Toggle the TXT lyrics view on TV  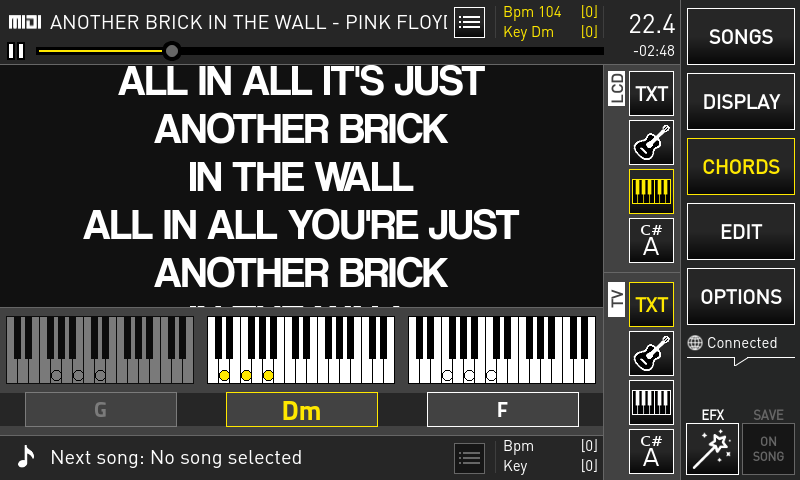pyautogui.click(x=651, y=305)
